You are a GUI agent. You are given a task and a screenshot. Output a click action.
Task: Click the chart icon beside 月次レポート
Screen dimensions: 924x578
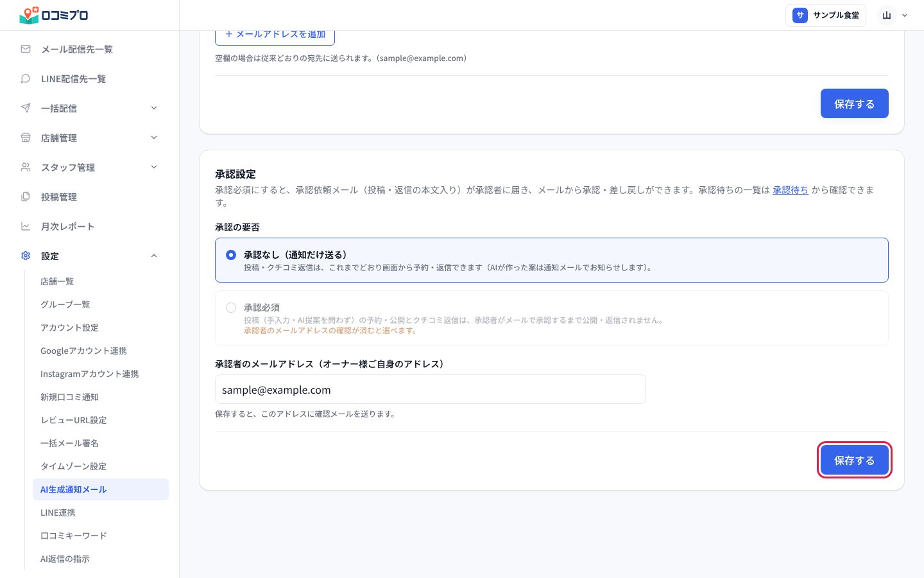click(x=26, y=226)
